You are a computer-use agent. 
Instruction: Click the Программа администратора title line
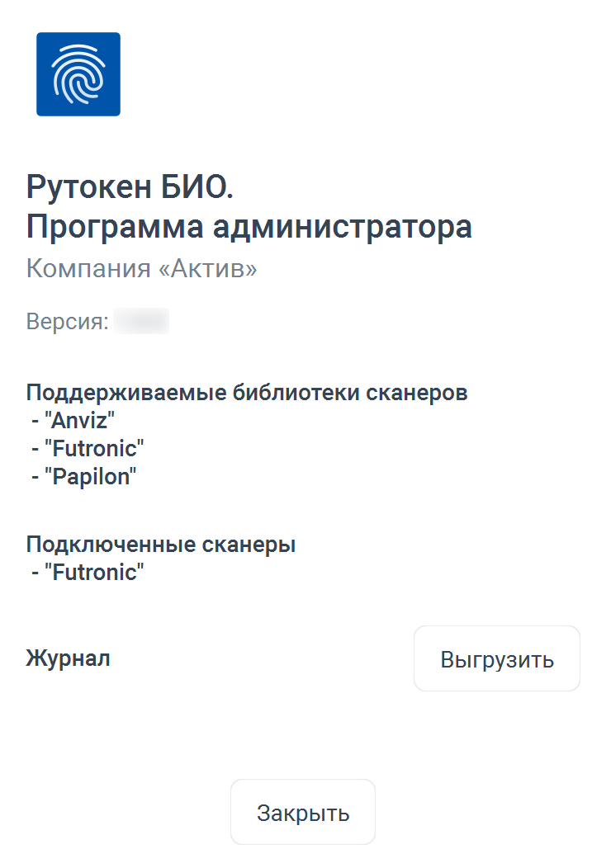pyautogui.click(x=249, y=227)
